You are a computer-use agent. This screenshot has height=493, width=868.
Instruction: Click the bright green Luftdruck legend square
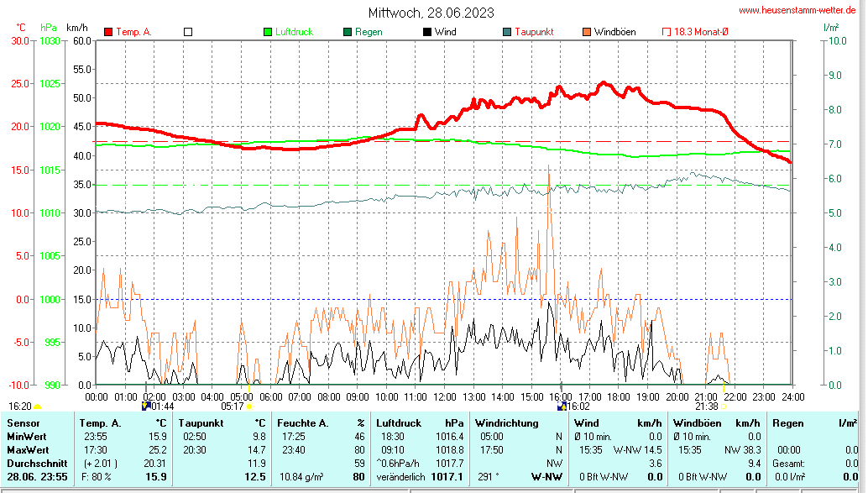pos(268,32)
